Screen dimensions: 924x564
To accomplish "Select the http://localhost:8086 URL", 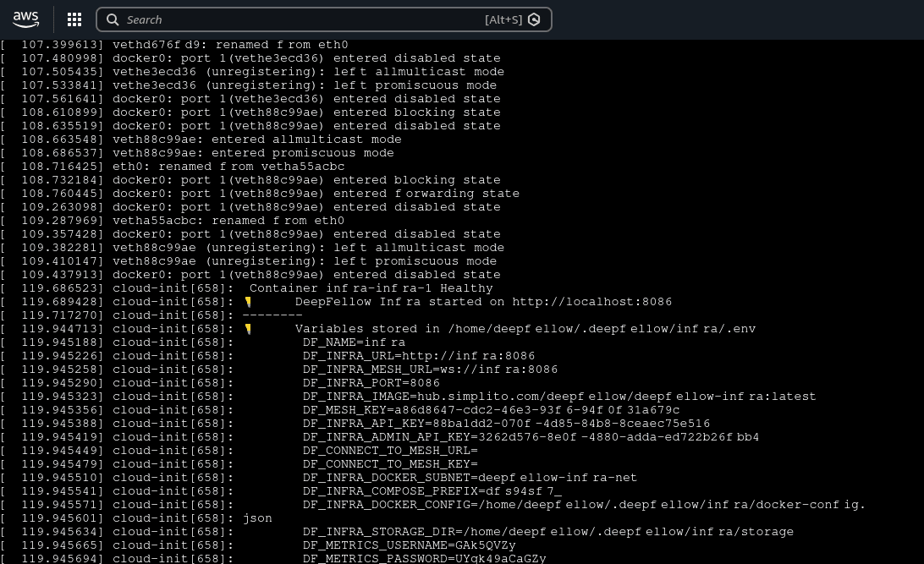I will pyautogui.click(x=591, y=301).
